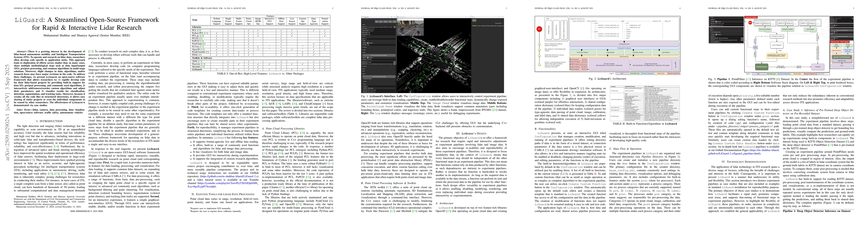Viewport: 868px width, 225px height.
Task: Open the liguard_pipelines.html documentation link
Action: pyautogui.click(x=741, y=153)
